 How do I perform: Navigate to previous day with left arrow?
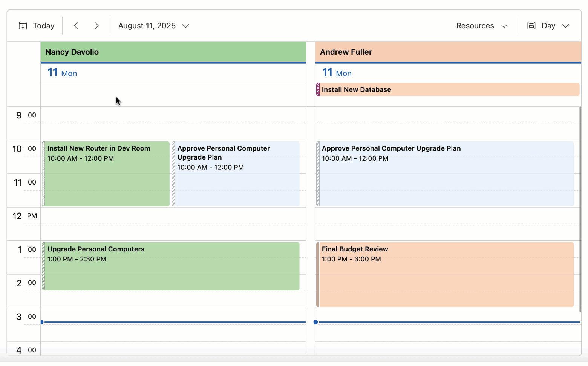[x=76, y=25]
